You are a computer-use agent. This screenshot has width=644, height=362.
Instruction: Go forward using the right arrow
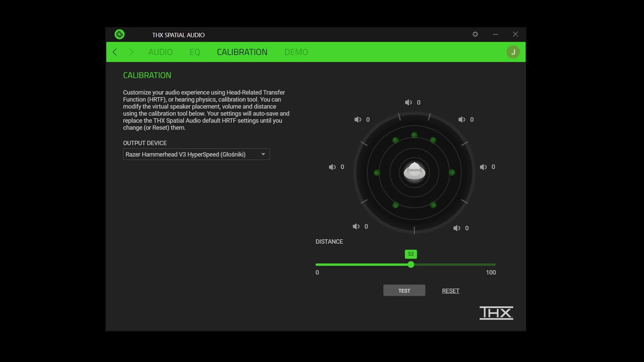[131, 52]
